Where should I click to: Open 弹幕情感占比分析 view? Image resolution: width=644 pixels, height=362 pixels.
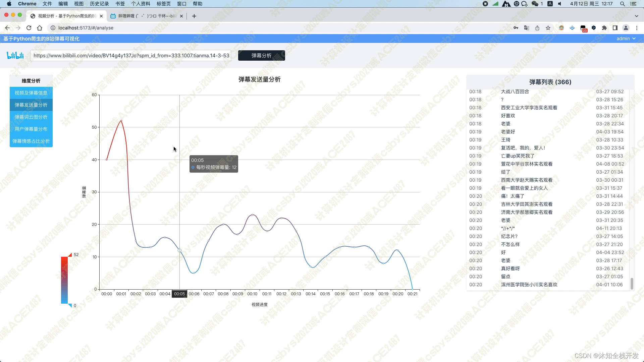(x=31, y=141)
